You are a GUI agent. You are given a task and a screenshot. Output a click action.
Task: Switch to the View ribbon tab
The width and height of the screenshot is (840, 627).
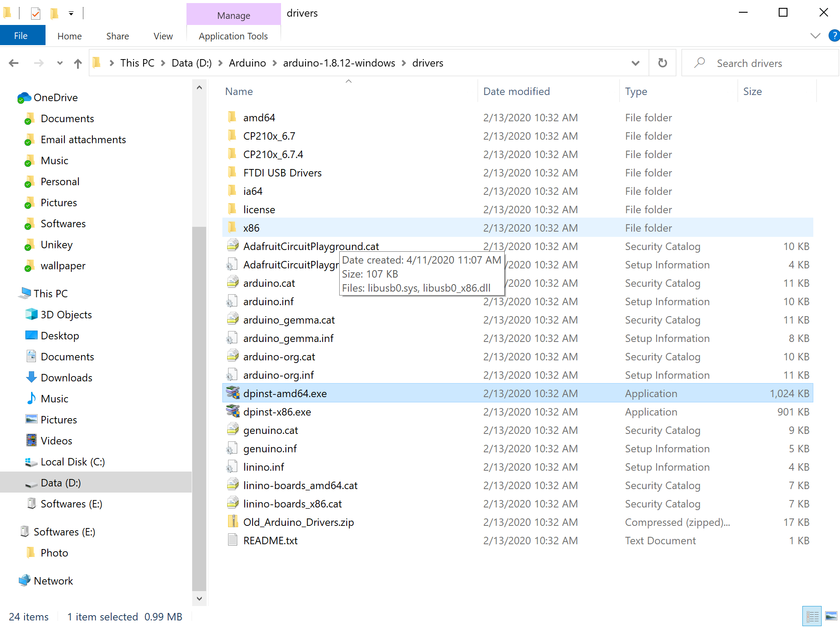click(163, 36)
